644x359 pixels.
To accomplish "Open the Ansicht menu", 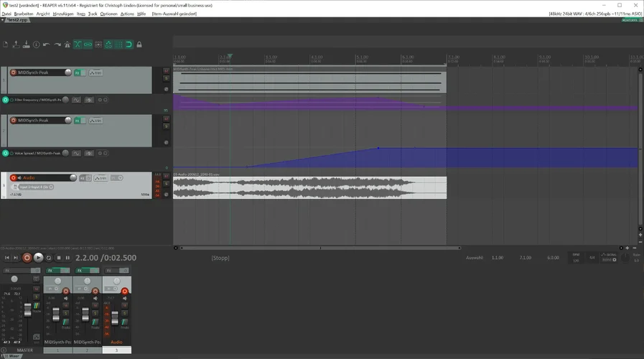I will click(x=43, y=14).
